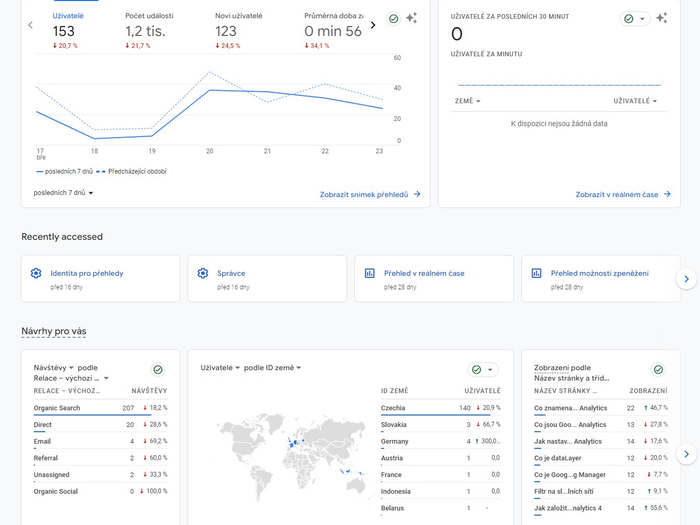Click the green check icon on the Zobrazení podle card
The width and height of the screenshot is (700, 525).
click(x=658, y=370)
